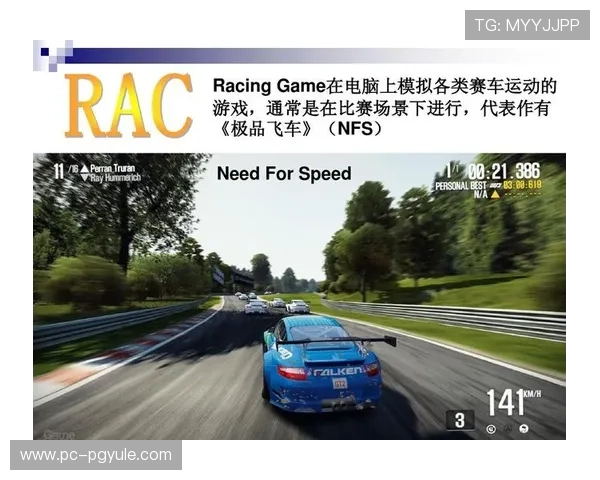The width and height of the screenshot is (600, 480).
Task: Click the TG: MYYJJPP label
Action: (527, 24)
